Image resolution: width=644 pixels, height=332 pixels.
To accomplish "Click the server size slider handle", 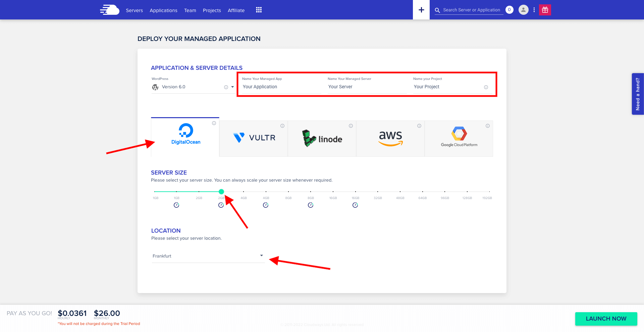I will pos(221,192).
